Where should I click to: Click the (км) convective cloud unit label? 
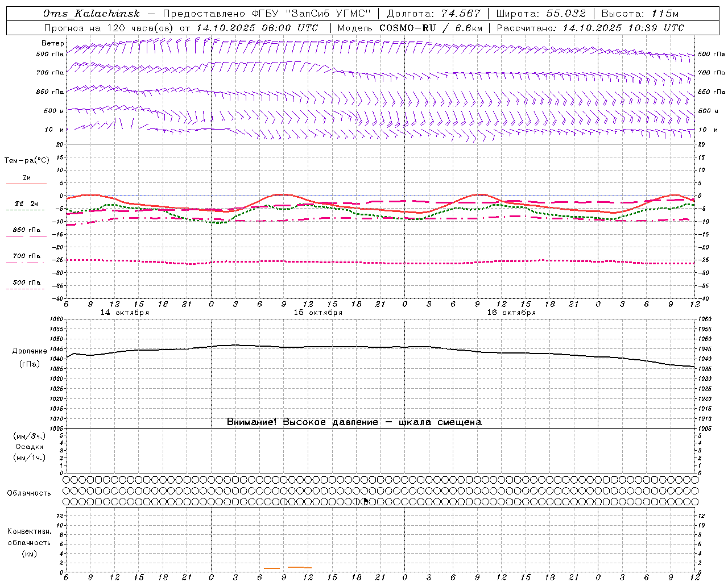(x=29, y=554)
